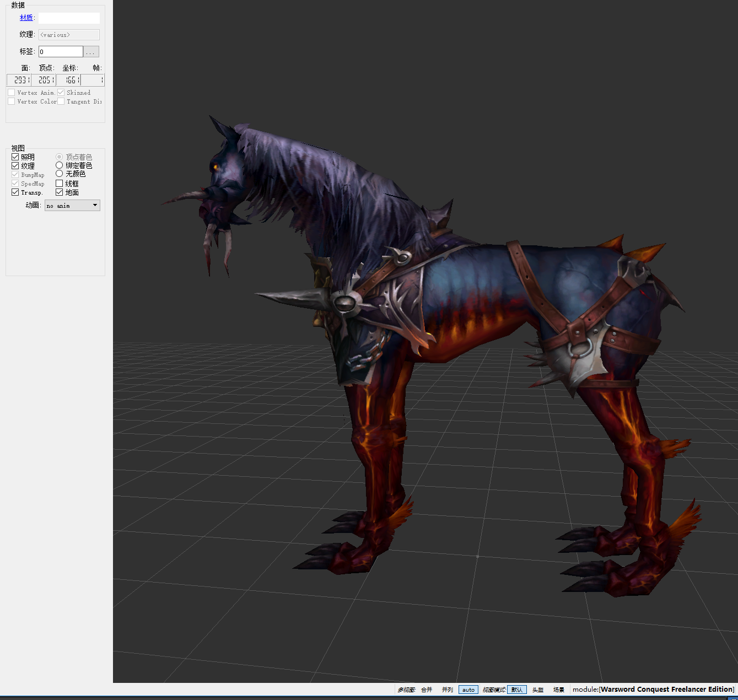Select 头盔 helmet view mode
738x700 pixels.
pos(538,690)
